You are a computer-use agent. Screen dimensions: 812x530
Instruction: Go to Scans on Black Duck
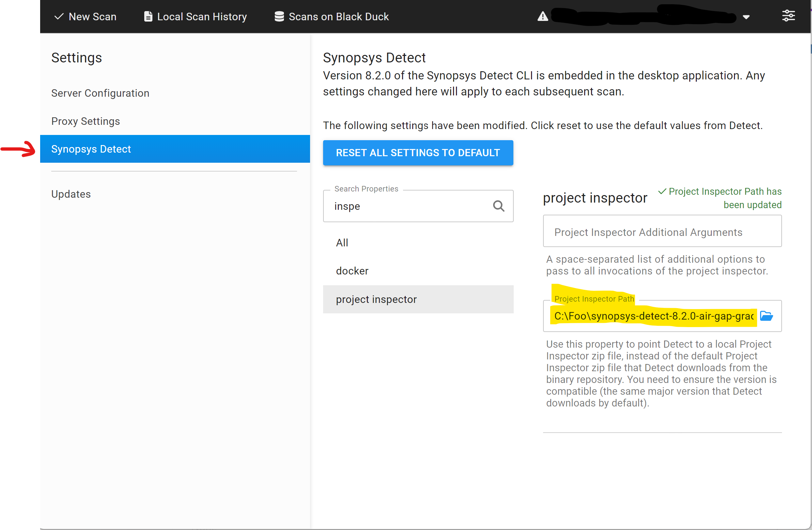[x=338, y=16]
